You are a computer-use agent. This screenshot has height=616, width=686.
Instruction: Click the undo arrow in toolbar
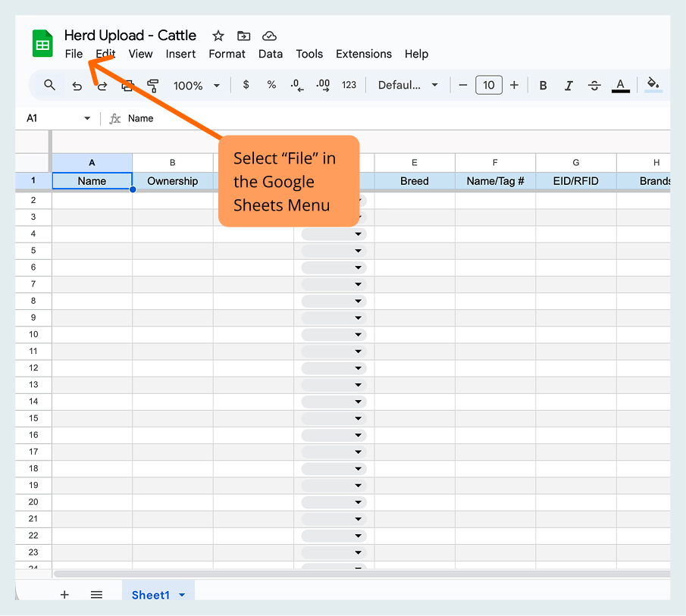tap(77, 86)
